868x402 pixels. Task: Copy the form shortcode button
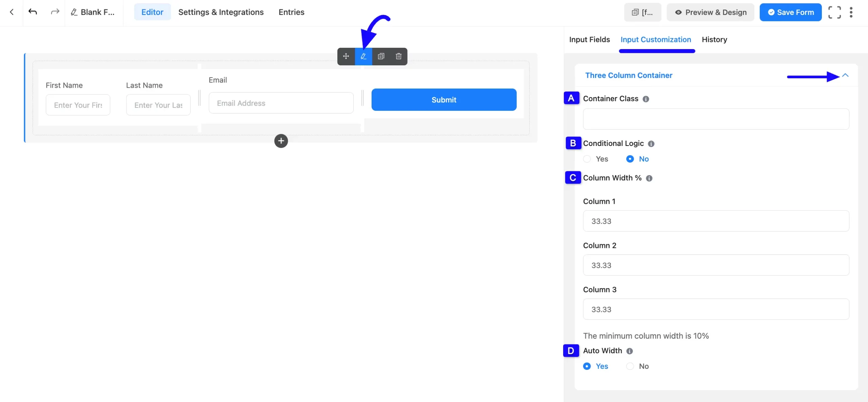tap(643, 13)
